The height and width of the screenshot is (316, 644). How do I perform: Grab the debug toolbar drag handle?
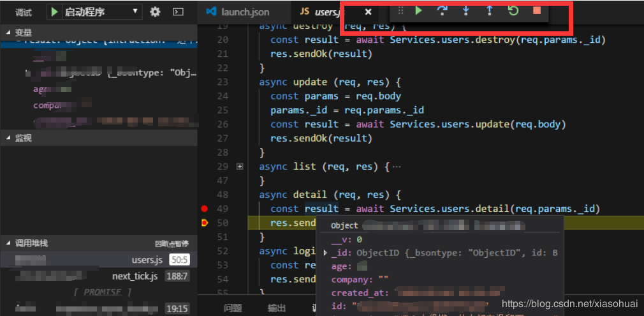pyautogui.click(x=401, y=11)
